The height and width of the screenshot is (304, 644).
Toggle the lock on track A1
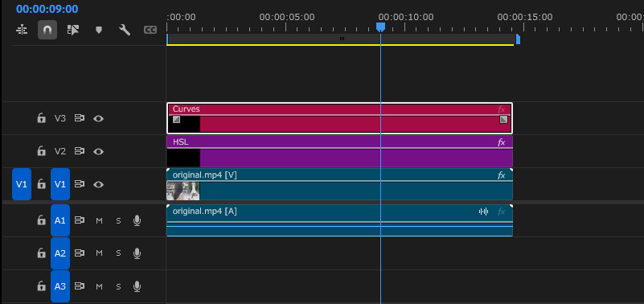[x=41, y=220]
